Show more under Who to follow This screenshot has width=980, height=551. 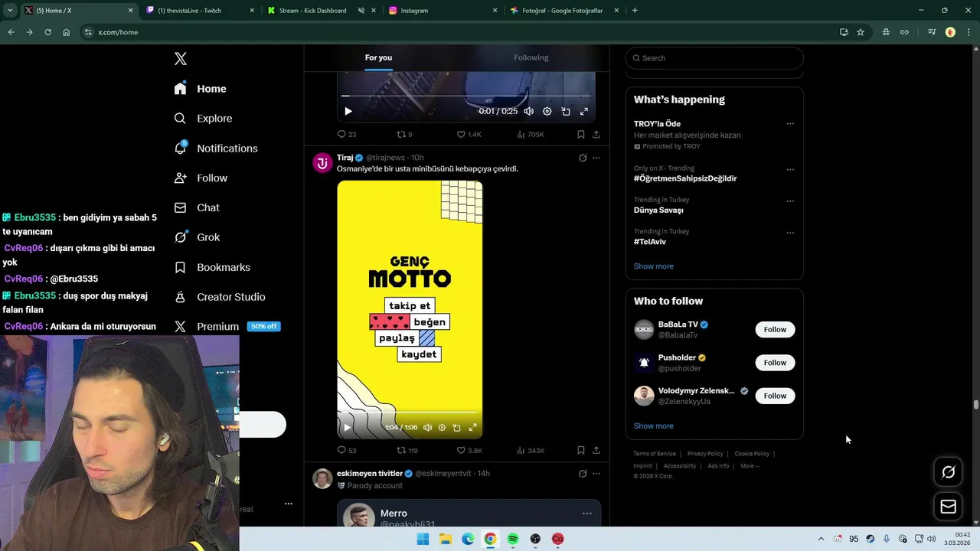[x=654, y=426]
